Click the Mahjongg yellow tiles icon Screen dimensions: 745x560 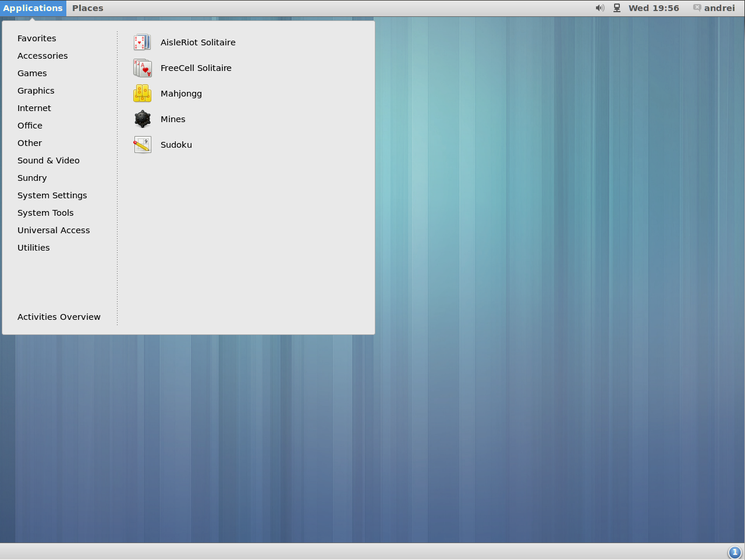pos(142,94)
